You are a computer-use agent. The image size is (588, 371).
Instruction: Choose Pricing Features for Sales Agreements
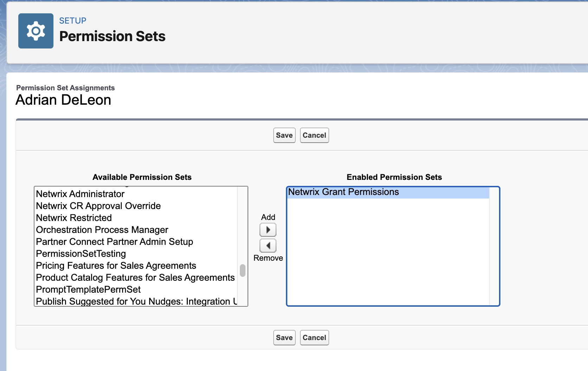pyautogui.click(x=116, y=266)
